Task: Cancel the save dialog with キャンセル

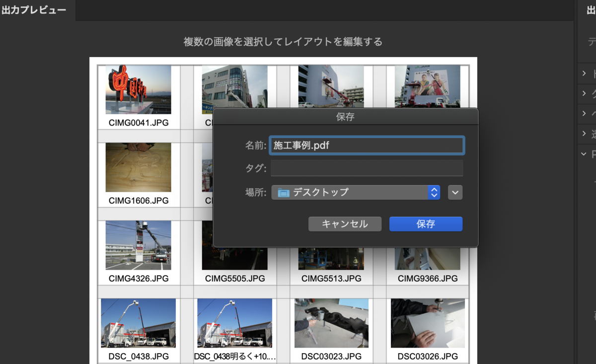Action: coord(345,224)
